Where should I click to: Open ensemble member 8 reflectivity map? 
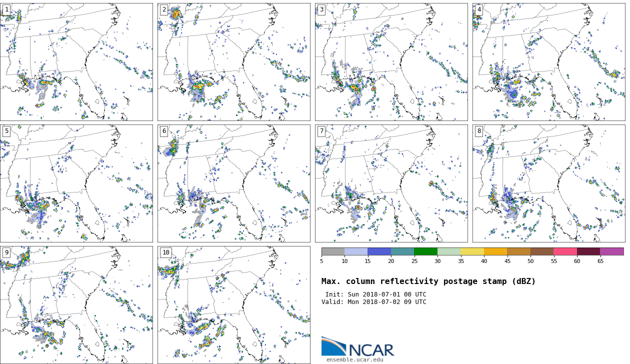tap(549, 183)
